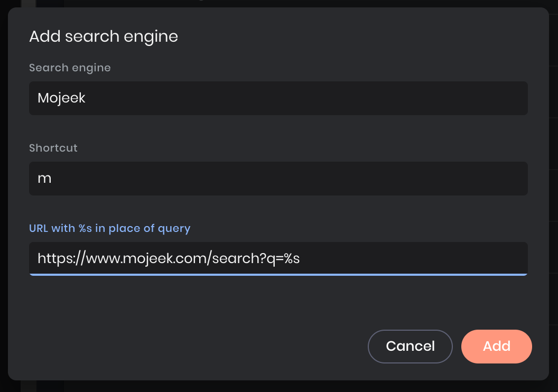Click the "Shortcut" field label
This screenshot has width=558, height=392.
click(53, 148)
